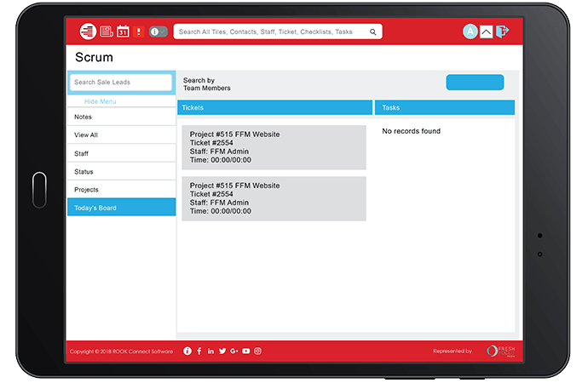Flip the grey toggle switch in header
This screenshot has width=588, height=383.
[159, 31]
